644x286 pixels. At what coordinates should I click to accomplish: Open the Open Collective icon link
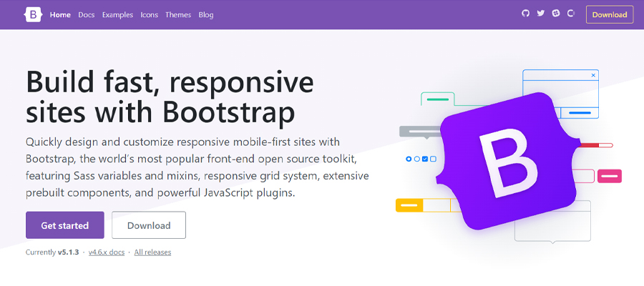point(571,14)
